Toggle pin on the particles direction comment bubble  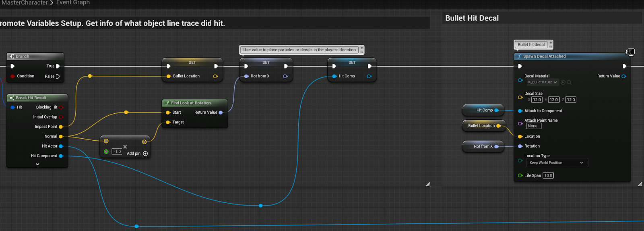[x=362, y=48]
